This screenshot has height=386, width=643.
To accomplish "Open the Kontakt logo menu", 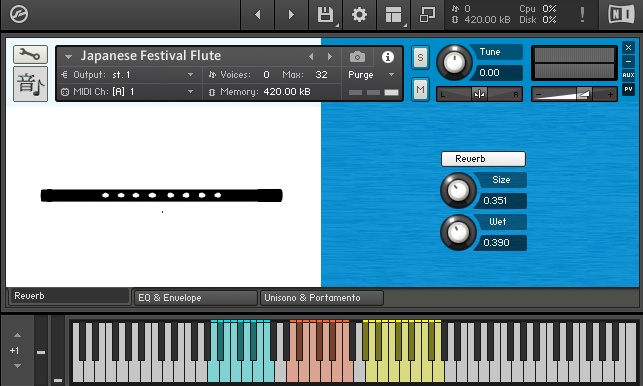I will (x=19, y=14).
